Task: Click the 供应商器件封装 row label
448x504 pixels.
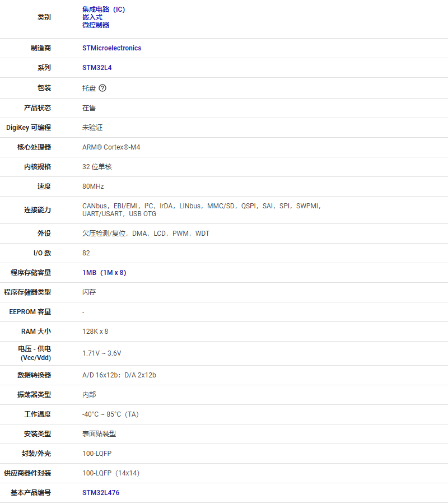Action: [27, 473]
